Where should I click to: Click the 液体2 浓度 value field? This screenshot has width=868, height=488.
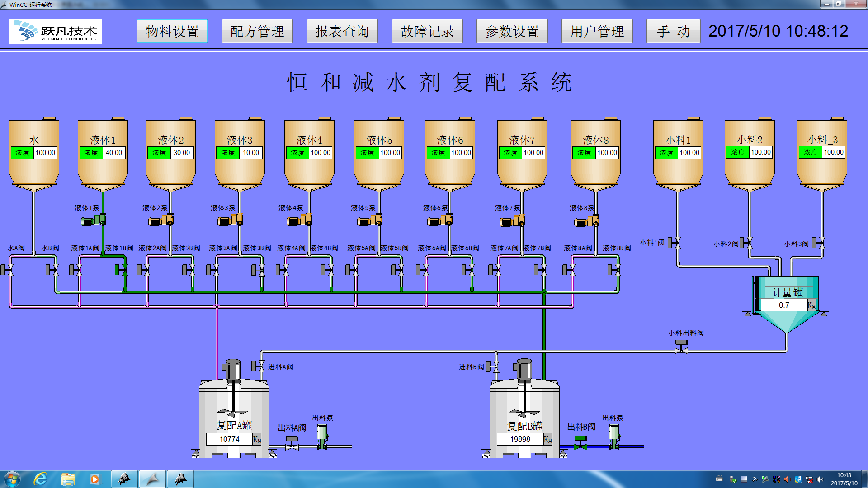pos(182,153)
